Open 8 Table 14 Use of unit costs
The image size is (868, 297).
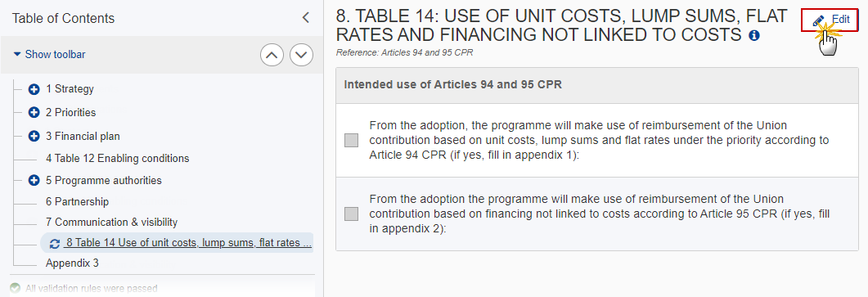(187, 243)
